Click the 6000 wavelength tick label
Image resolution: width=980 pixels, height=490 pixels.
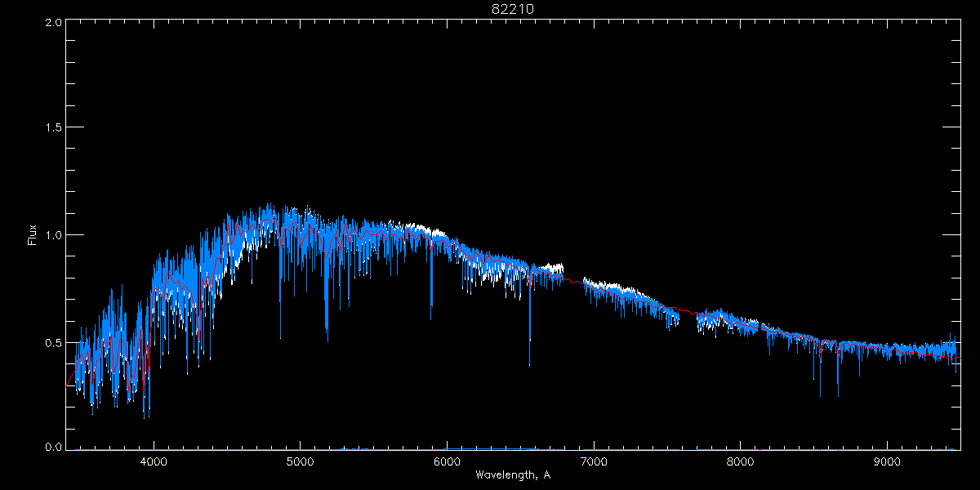(x=447, y=460)
